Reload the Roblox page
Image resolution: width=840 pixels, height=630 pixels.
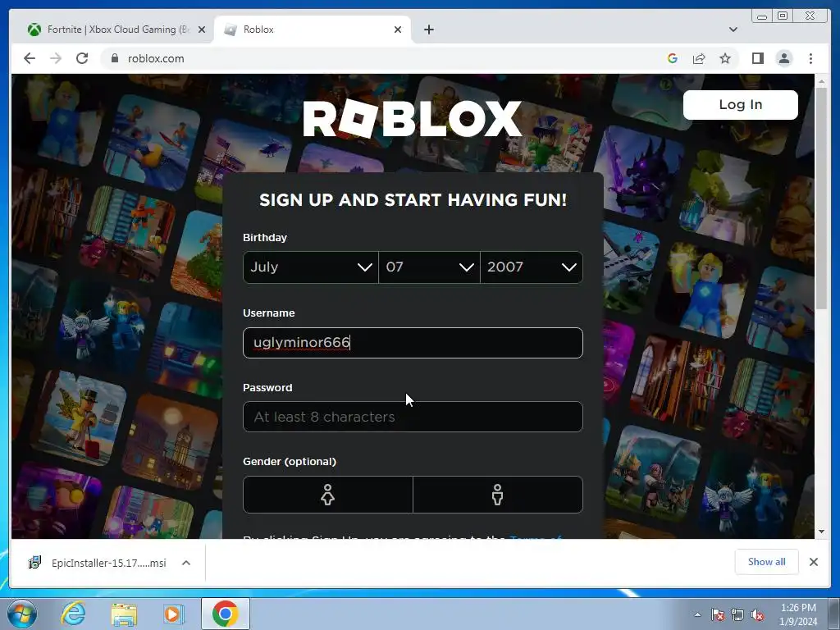pyautogui.click(x=82, y=58)
